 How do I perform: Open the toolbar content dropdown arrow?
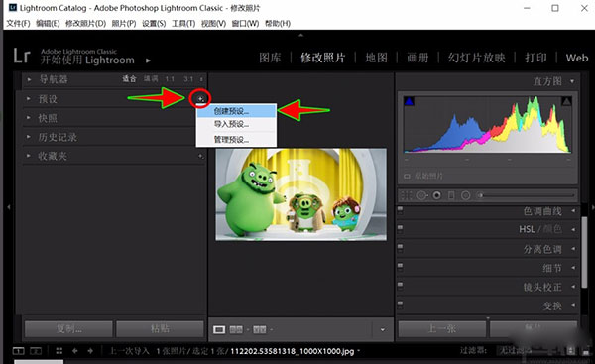(x=383, y=330)
